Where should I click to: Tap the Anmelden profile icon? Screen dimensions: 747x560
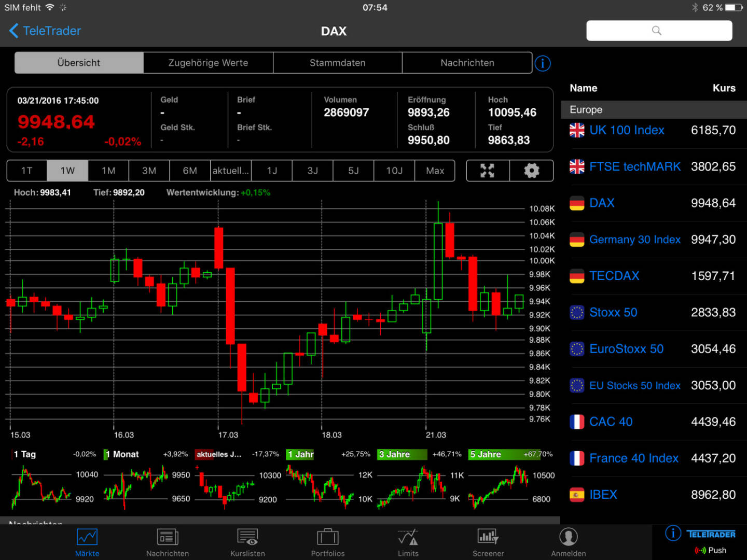point(569,538)
